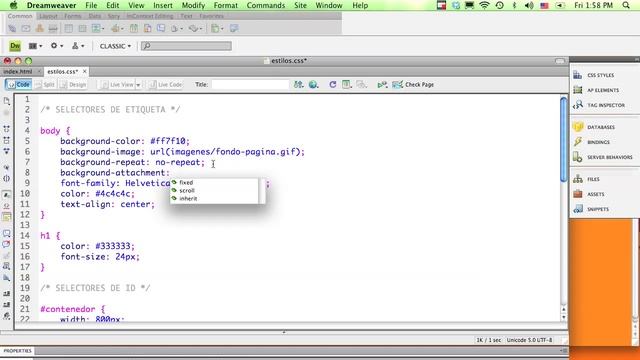This screenshot has width=640, height=360.
Task: Open the Commands menu
Action: coord(266,5)
